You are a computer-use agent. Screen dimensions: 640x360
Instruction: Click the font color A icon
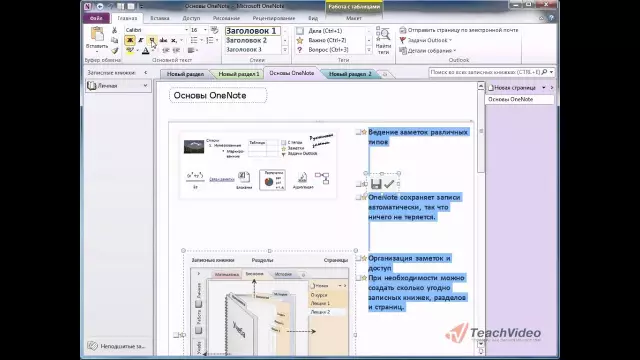pyautogui.click(x=145, y=51)
